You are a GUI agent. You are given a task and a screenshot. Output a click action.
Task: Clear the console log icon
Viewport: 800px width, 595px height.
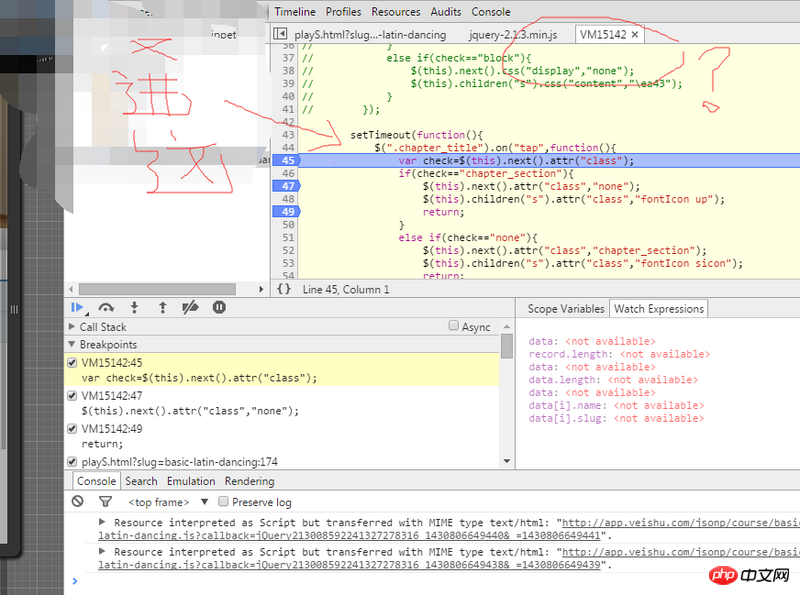click(x=77, y=502)
